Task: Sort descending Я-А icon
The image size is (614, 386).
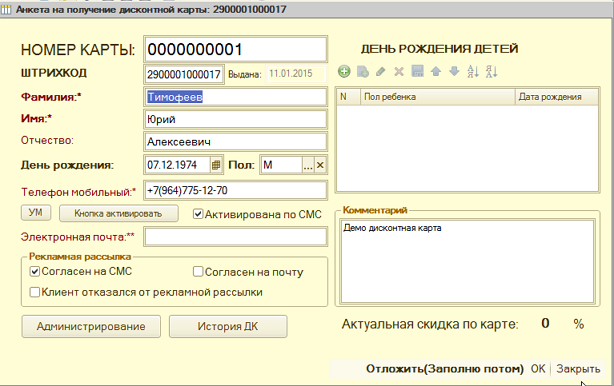Action: (491, 72)
